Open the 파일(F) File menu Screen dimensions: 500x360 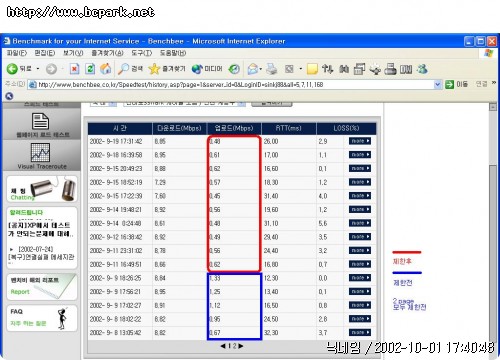tap(17, 53)
